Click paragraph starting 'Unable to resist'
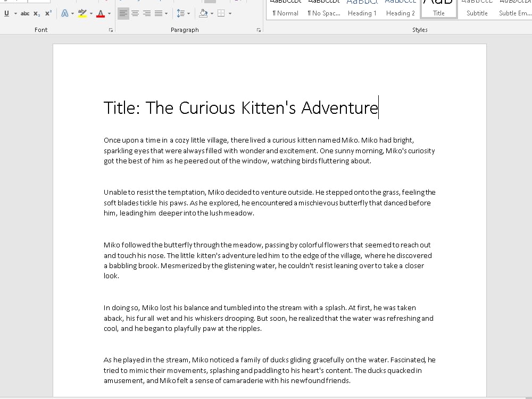Viewport: 532px width, 399px height. click(269, 203)
